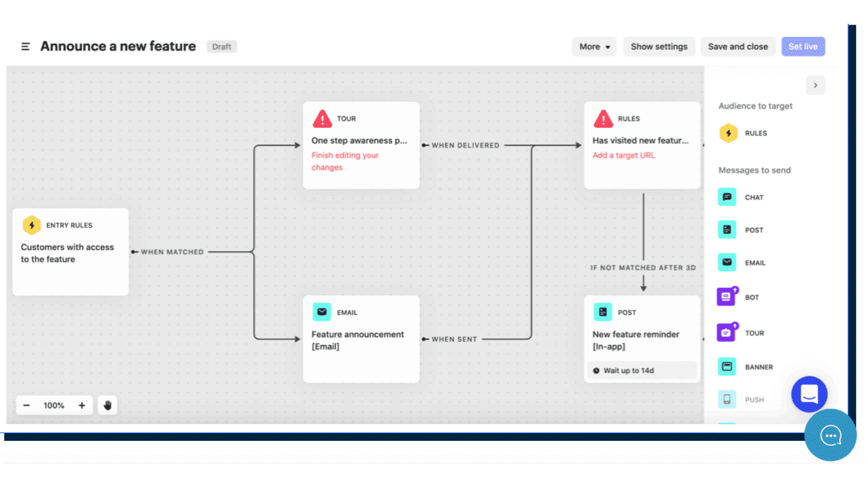Select the TOUR message icon in sidebar
Screen dimensions: 868x488
[727, 332]
